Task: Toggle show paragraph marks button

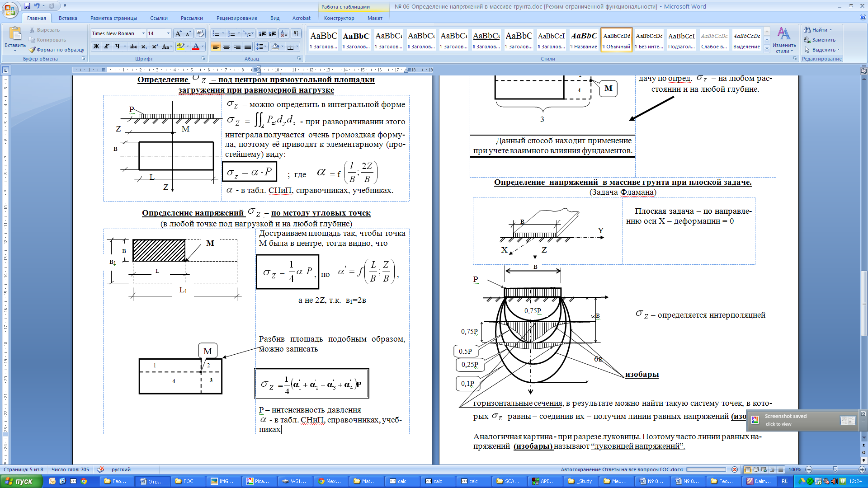Action: click(296, 33)
